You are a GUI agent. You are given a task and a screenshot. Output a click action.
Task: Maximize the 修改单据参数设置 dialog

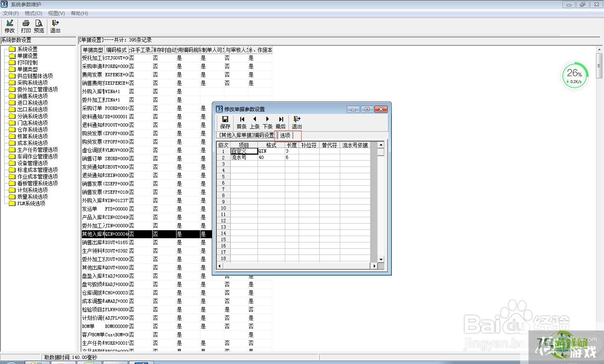[367, 109]
